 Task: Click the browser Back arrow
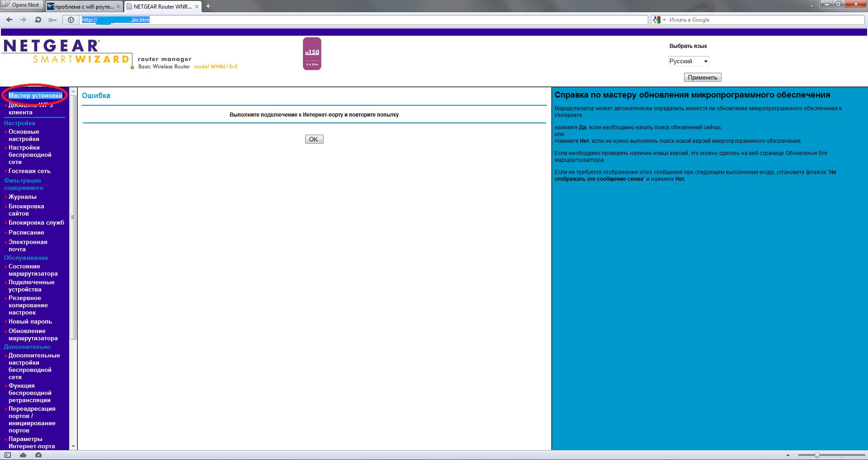click(9, 20)
